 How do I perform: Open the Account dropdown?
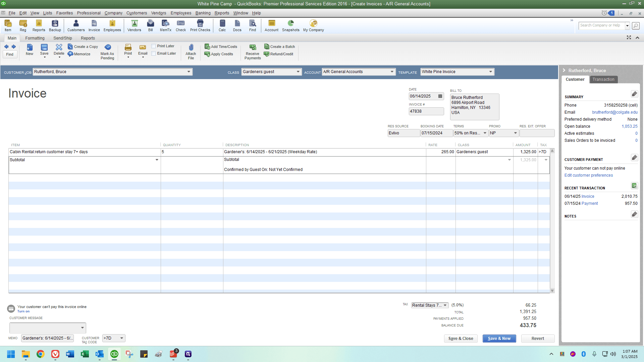coord(392,72)
